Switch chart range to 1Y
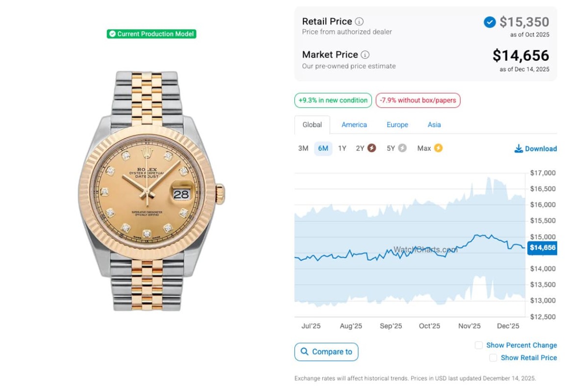 pyautogui.click(x=342, y=148)
